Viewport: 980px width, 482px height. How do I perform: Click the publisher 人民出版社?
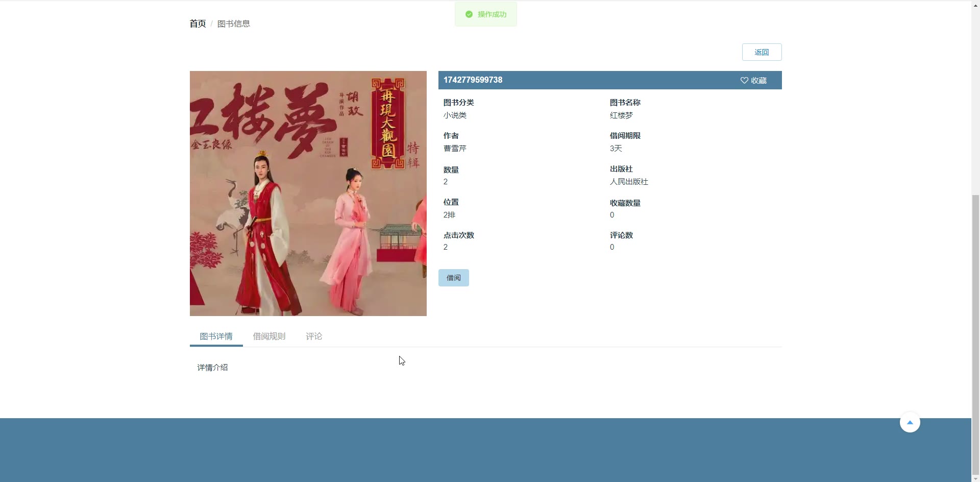[x=629, y=182]
